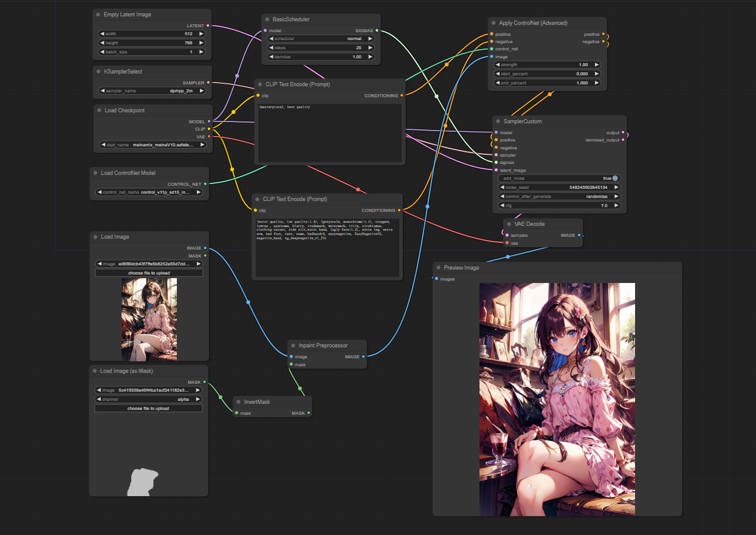Open the sampler_name dropdown showing dpmpp_2m
Screen dimensions: 756x535
[151, 90]
